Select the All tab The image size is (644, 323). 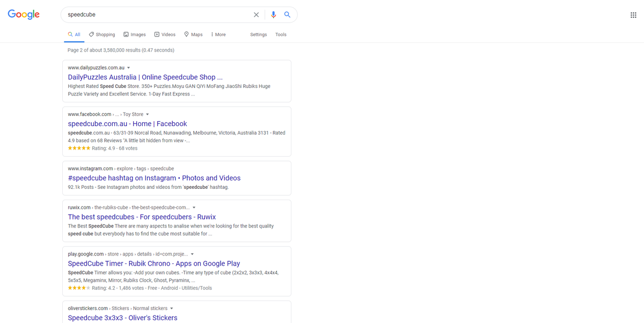pos(74,34)
